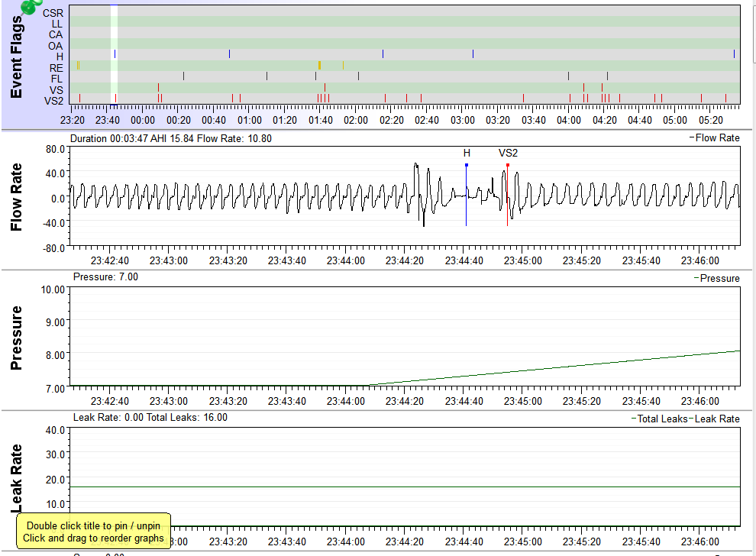Screen dimensions: 756x556
Task: Select the Event Flags graph title
Action: [15, 57]
